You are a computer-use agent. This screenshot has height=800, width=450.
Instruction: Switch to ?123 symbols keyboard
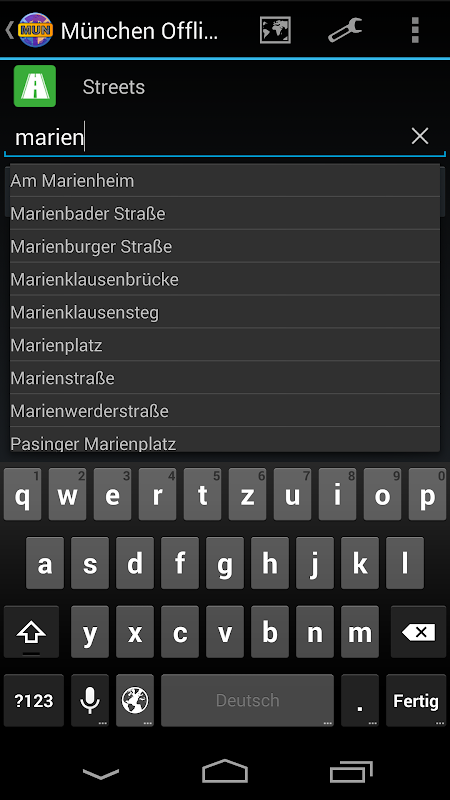coord(34,700)
